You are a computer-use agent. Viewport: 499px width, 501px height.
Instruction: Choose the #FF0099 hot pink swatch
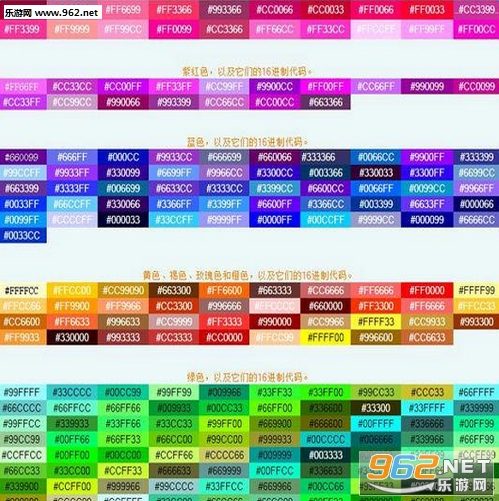pos(174,29)
